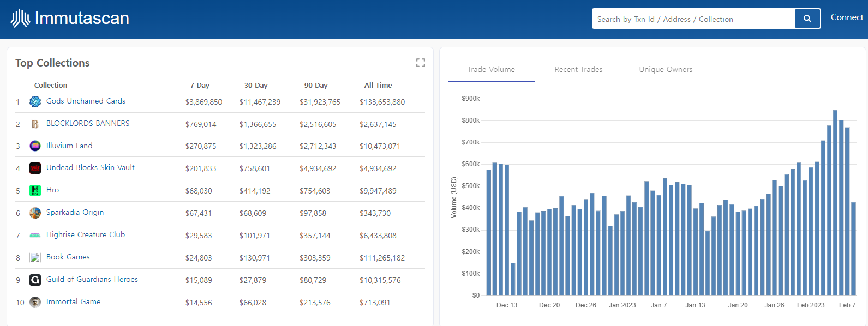Open the Highrise Creature Club link
This screenshot has width=868, height=326.
tap(86, 234)
